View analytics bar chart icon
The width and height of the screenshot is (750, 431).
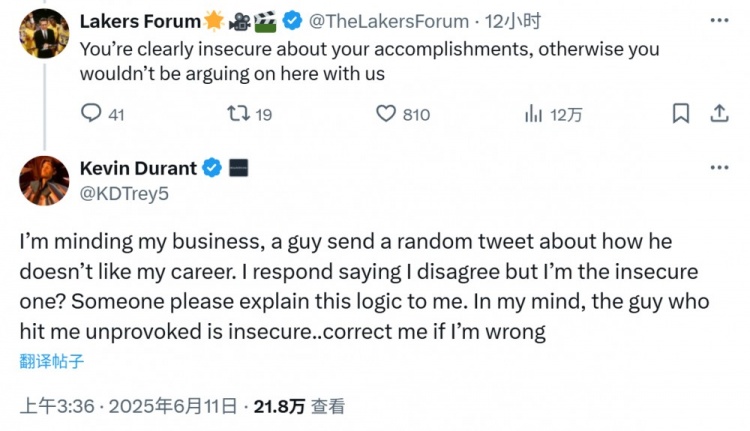tap(533, 114)
